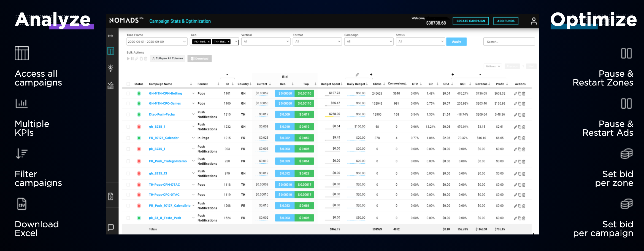The width and height of the screenshot is (644, 251).
Task: Click the pencil icon above Daily Budget column
Action: pos(357,75)
